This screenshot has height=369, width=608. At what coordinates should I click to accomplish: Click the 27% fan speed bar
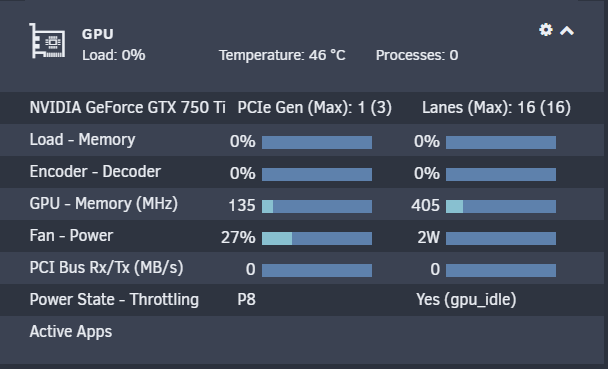pos(317,238)
